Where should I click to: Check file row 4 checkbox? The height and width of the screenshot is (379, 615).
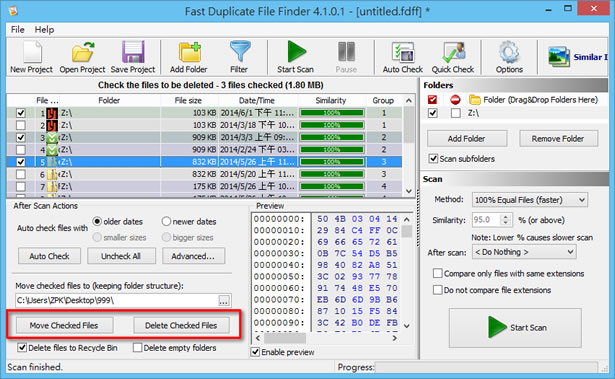click(x=21, y=149)
